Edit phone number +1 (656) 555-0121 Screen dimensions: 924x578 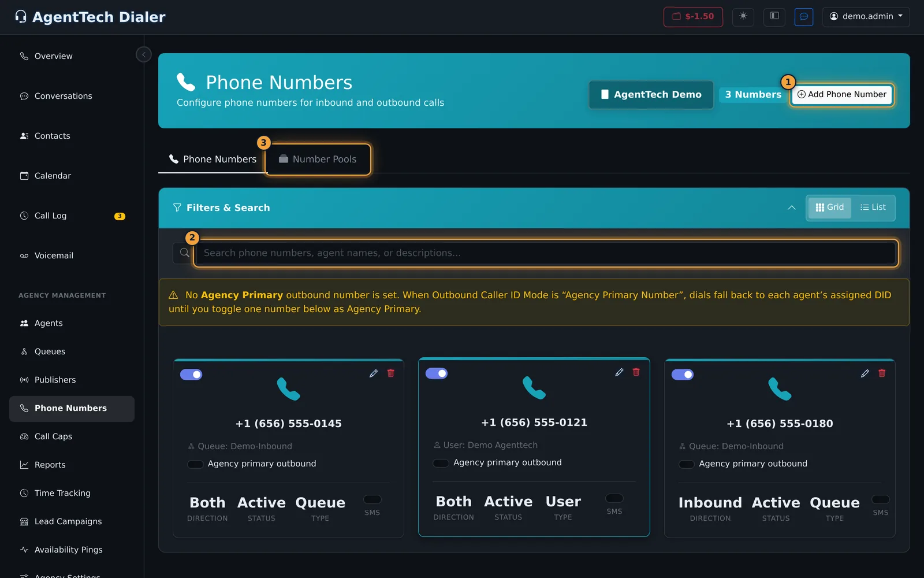[619, 372]
